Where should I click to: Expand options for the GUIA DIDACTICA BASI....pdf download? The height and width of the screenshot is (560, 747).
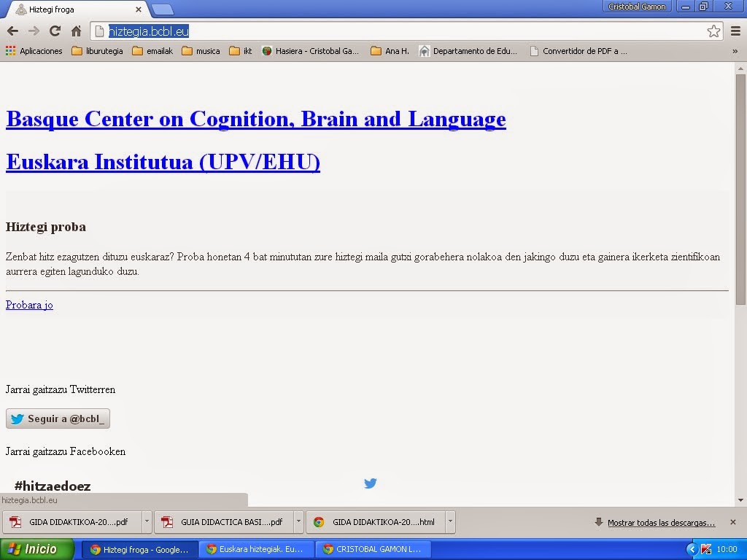click(x=298, y=522)
